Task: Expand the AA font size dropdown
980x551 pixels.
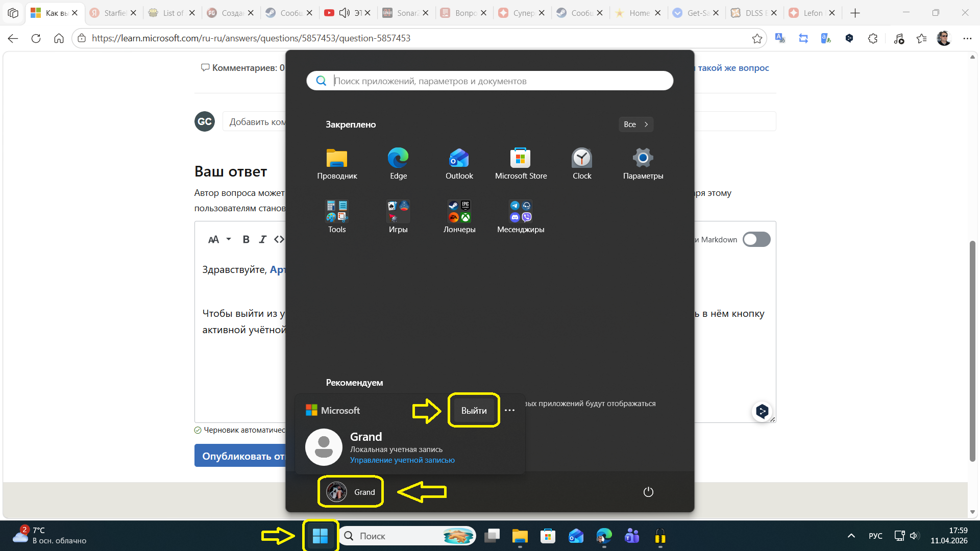Action: 220,239
